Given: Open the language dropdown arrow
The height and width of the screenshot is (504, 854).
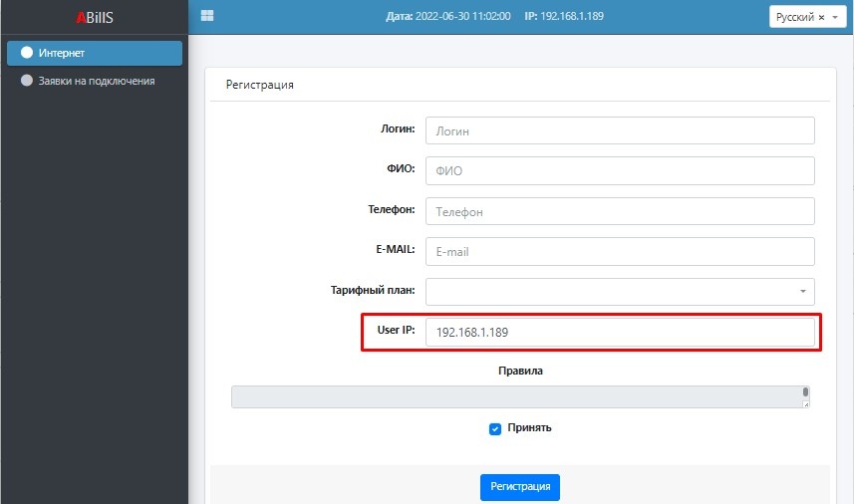Looking at the screenshot, I should pos(834,18).
